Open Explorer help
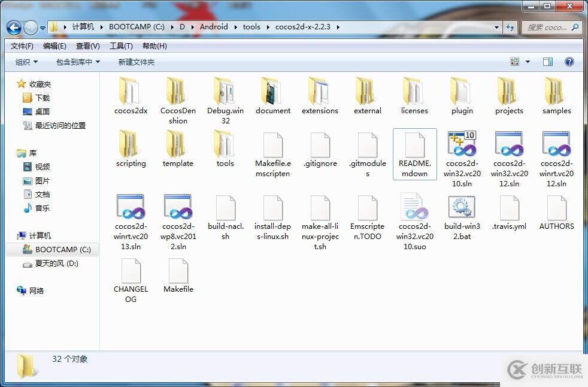 click(x=569, y=62)
